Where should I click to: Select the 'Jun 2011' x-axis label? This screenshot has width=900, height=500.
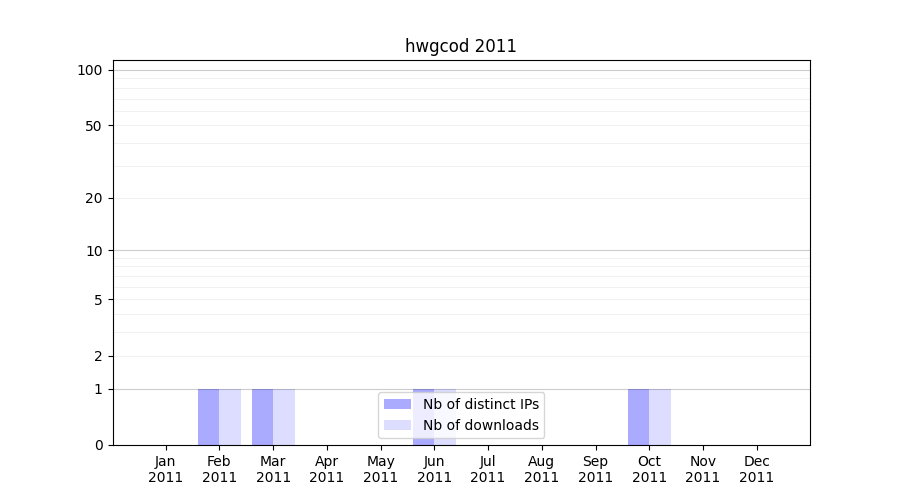point(434,469)
